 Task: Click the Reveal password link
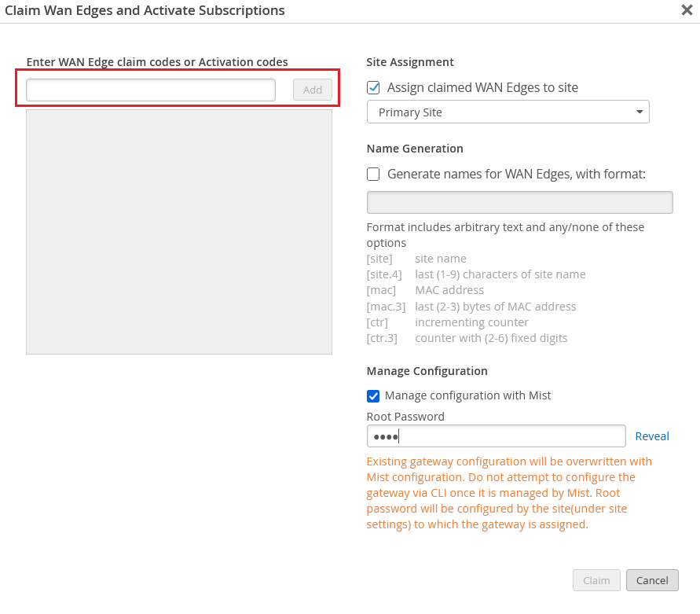[652, 436]
